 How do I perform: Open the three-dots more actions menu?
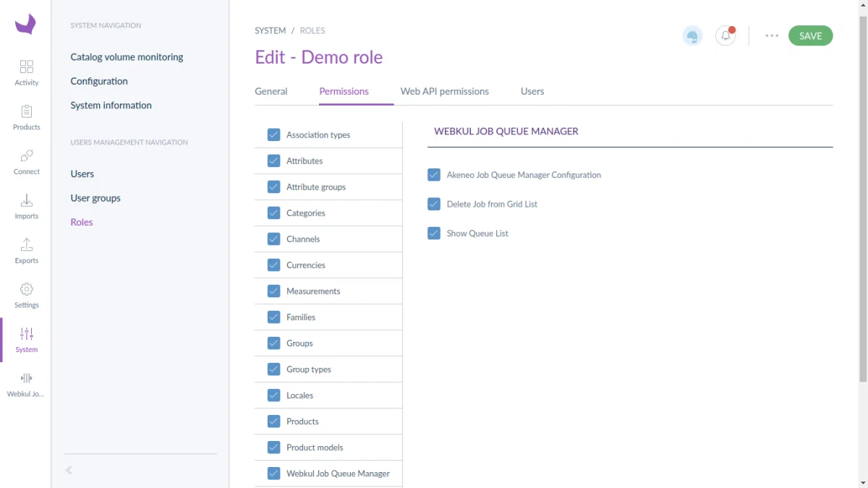pos(772,36)
